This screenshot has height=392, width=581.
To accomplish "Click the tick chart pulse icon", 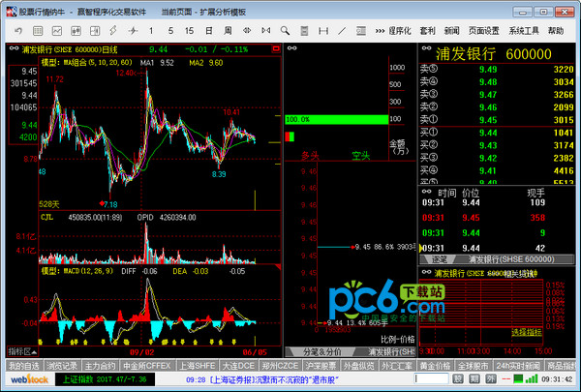I will coord(133,31).
